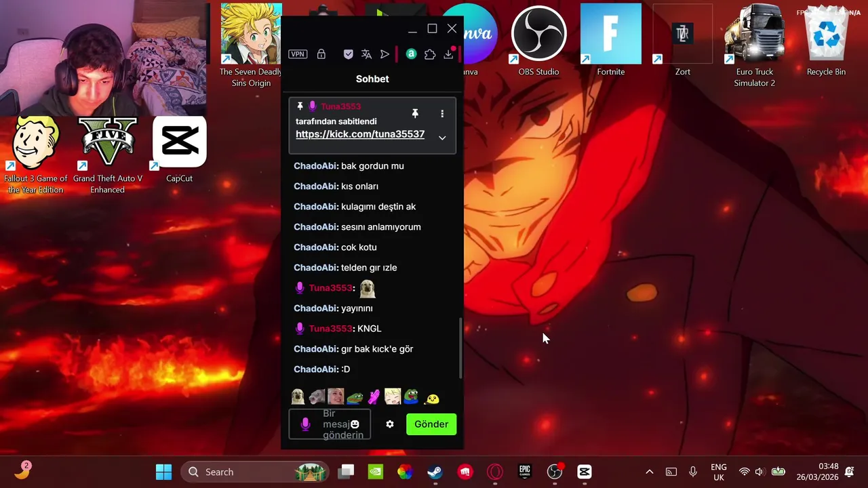
Task: Click the green Gönder button
Action: coord(431,424)
